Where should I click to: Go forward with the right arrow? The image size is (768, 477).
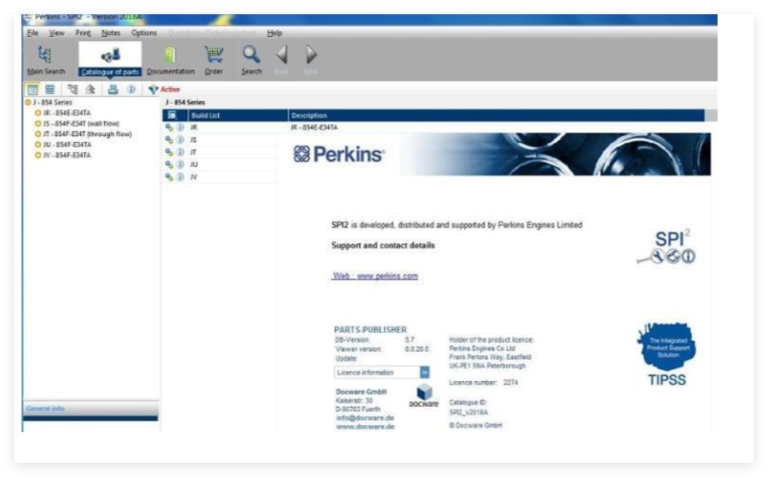tap(311, 55)
